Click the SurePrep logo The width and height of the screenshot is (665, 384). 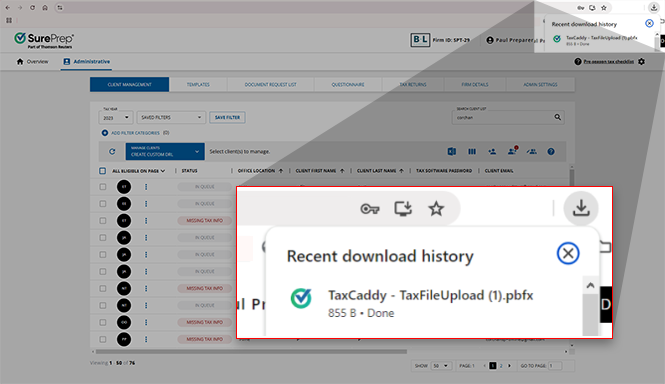pyautogui.click(x=44, y=40)
